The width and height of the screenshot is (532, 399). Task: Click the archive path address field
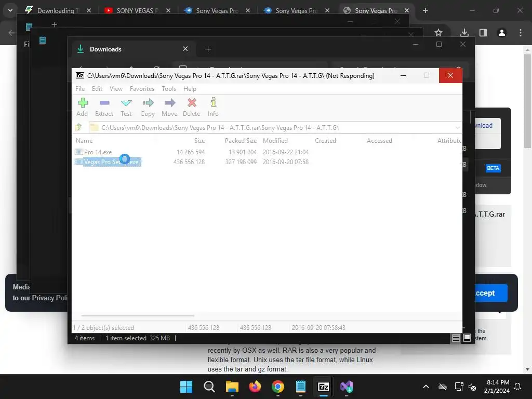coord(271,128)
